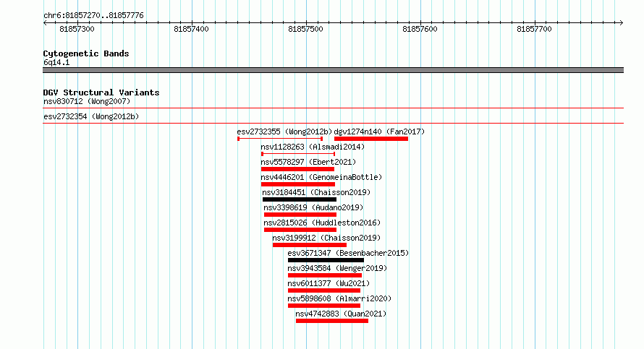644x349 pixels.
Task: Click the gray 6q14.1 cytogenetic band bar
Action: [x=333, y=71]
